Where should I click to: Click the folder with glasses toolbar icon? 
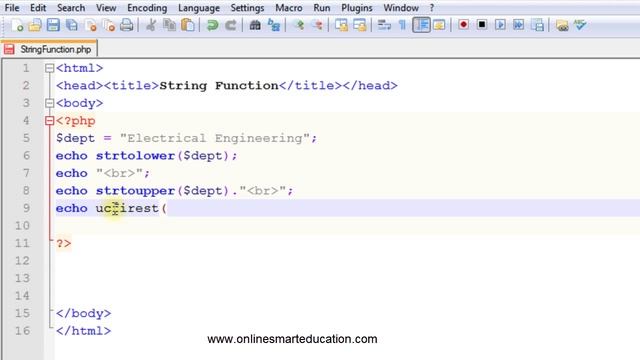point(562,25)
